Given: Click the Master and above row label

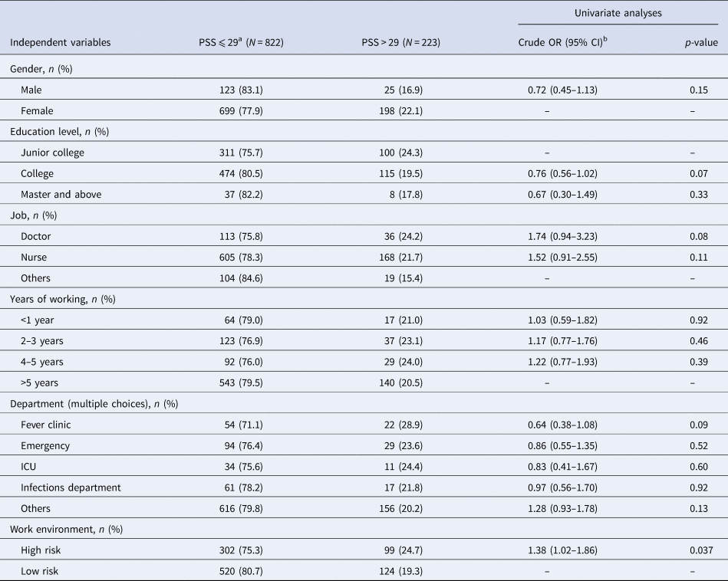Looking at the screenshot, I should (61, 194).
